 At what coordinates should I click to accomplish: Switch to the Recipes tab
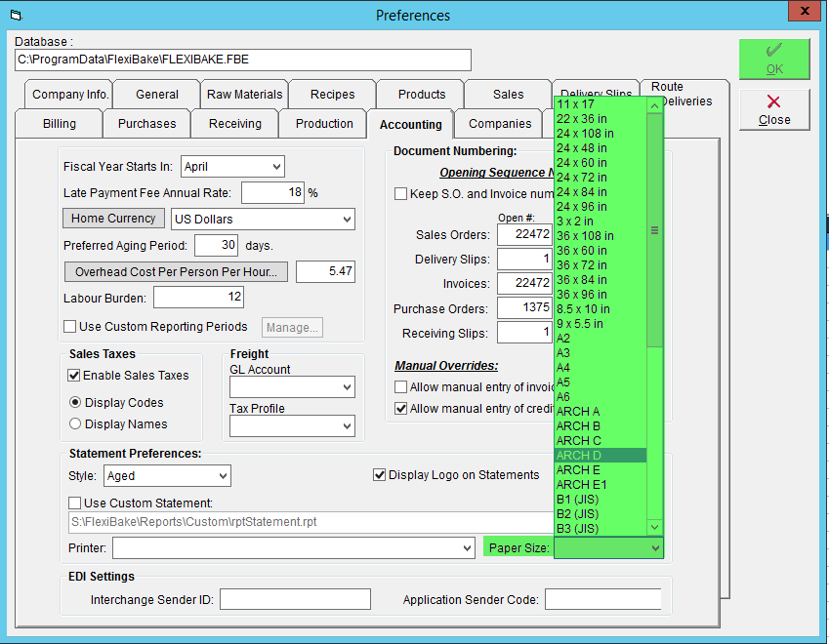pos(333,95)
